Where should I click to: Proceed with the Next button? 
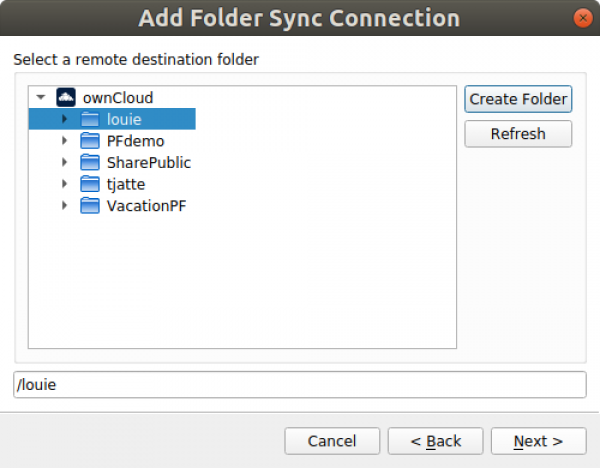coord(539,441)
